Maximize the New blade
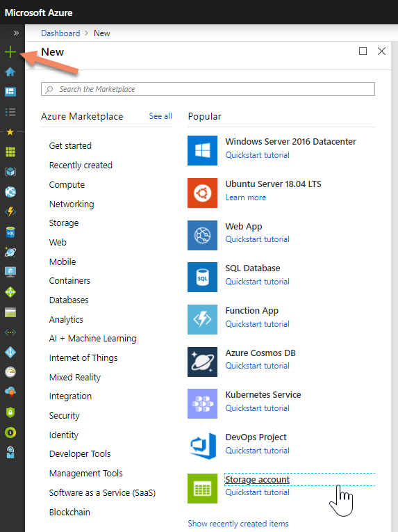Viewport: 398px width, 532px height. point(363,51)
